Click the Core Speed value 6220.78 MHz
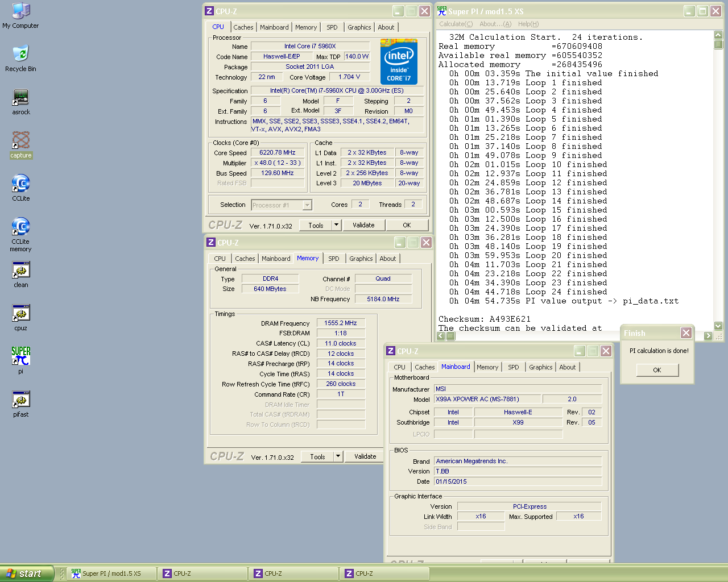 pyautogui.click(x=278, y=152)
